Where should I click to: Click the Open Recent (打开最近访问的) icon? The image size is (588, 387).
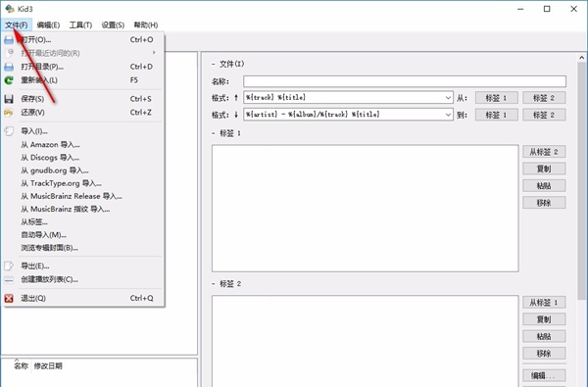10,53
